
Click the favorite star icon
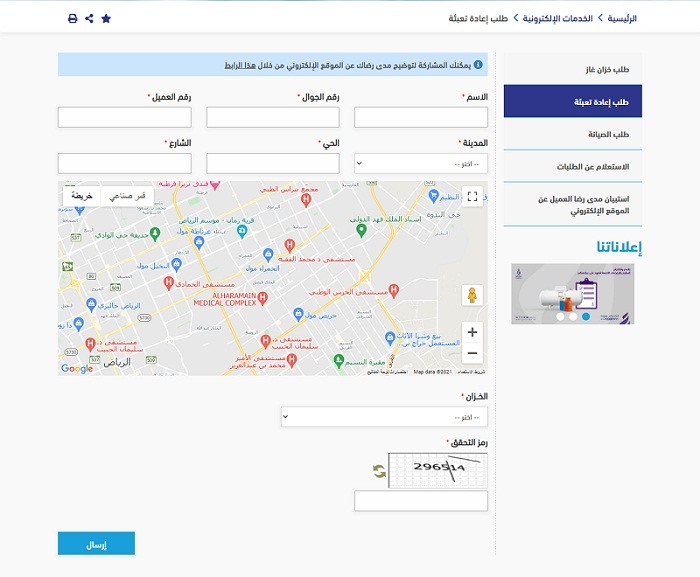coord(106,18)
